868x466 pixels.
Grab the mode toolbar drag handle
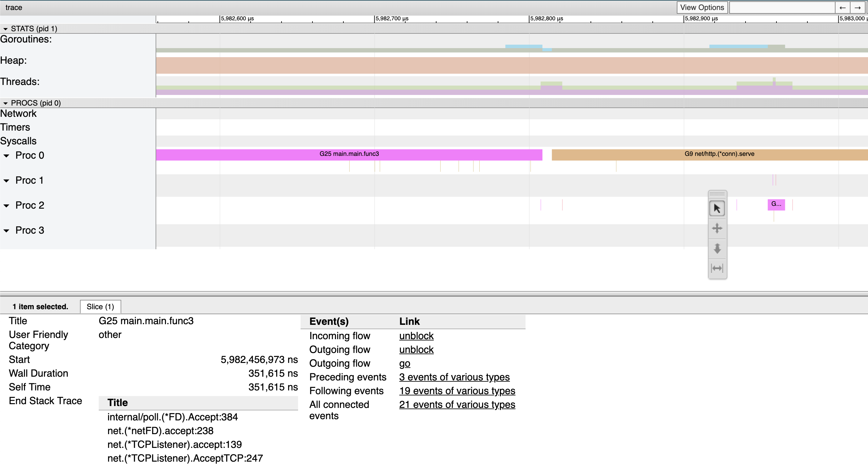[717, 194]
